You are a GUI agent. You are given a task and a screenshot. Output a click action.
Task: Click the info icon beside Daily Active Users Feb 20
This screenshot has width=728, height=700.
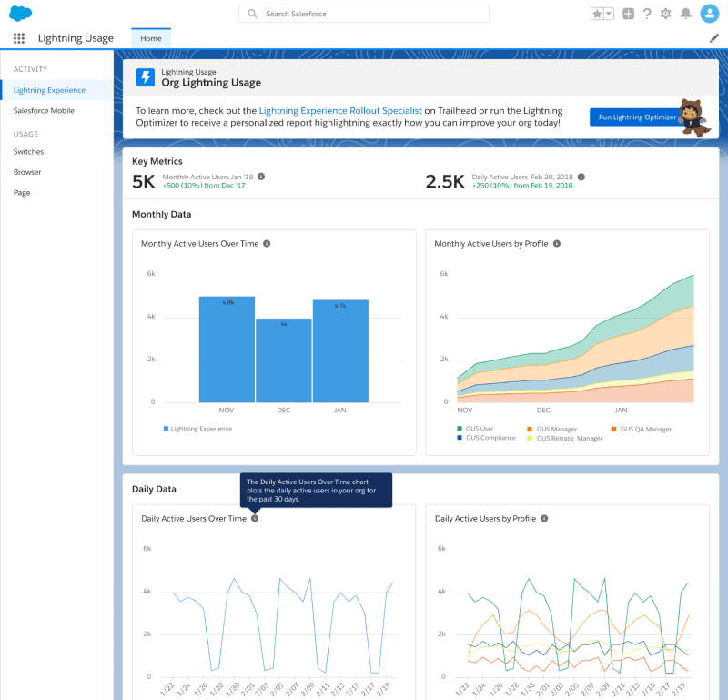(581, 177)
